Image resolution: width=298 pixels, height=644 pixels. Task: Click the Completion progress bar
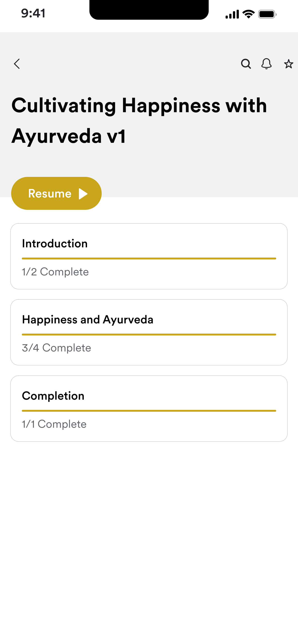point(149,411)
